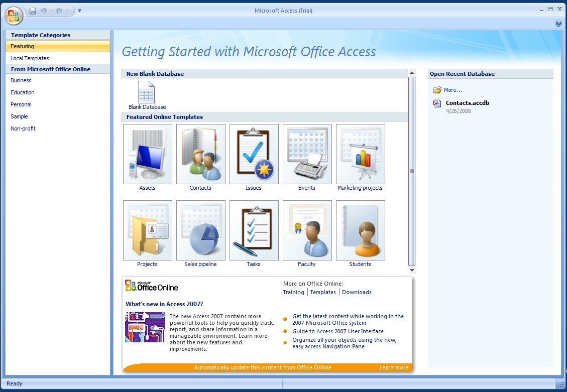This screenshot has height=392, width=567.
Task: Click the Office Button logo
Action: 14,15
